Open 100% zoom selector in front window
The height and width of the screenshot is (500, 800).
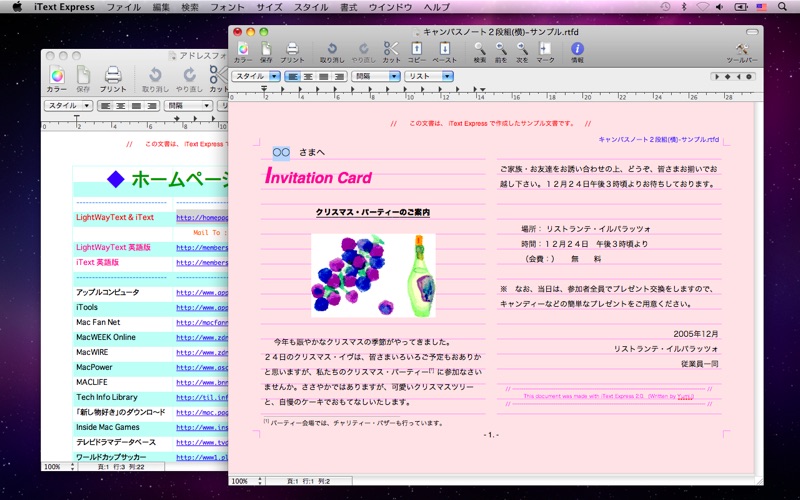[x=247, y=481]
